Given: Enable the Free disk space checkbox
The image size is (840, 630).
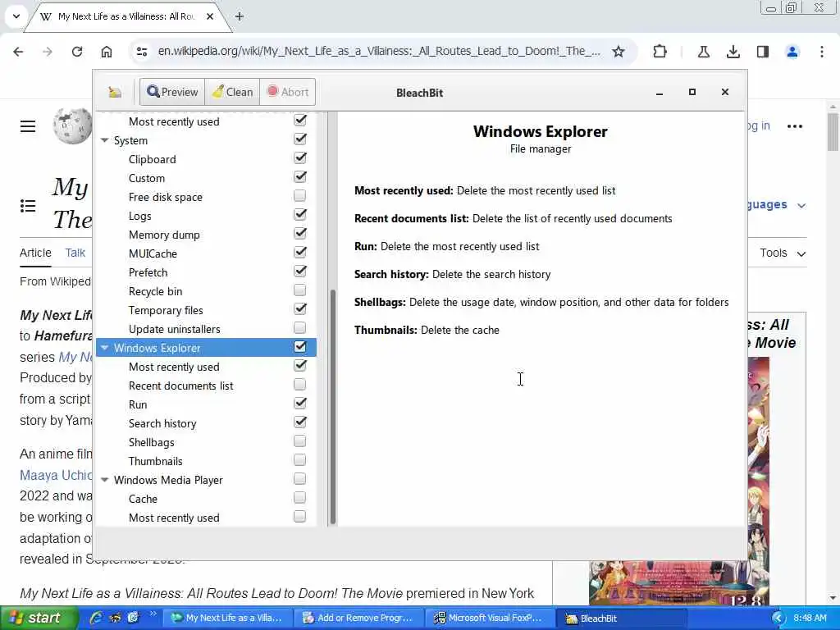Looking at the screenshot, I should pyautogui.click(x=300, y=195).
